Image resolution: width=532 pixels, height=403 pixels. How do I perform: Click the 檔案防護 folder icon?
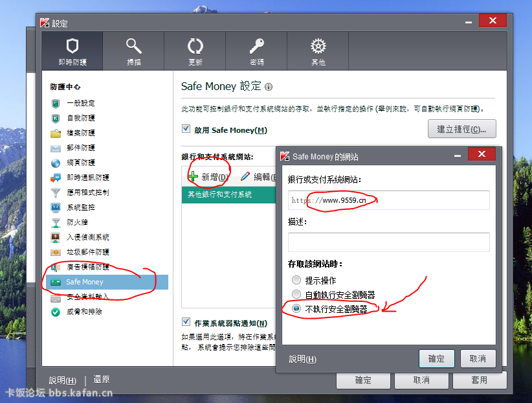(56, 133)
